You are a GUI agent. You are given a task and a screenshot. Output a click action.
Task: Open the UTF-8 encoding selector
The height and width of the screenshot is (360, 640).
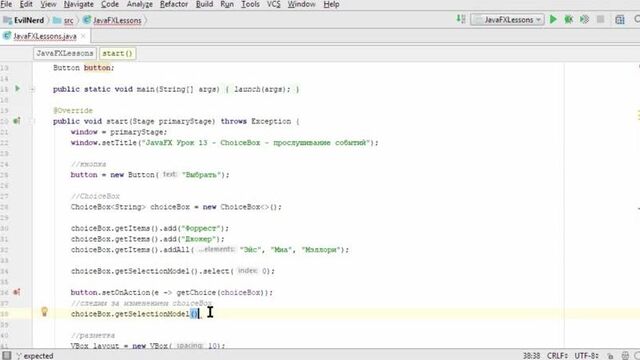(587, 356)
